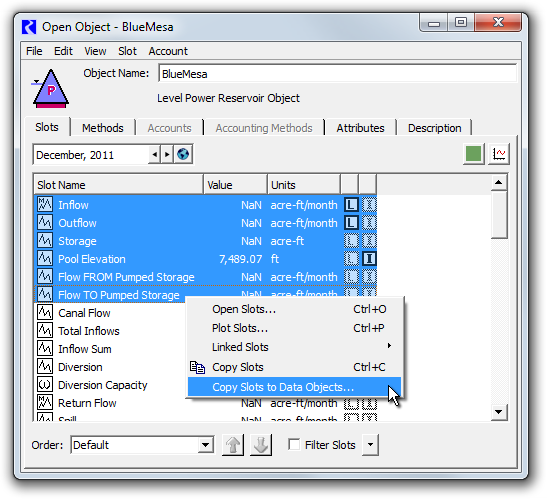Click the Canal Flow slot icon

[x=45, y=313]
